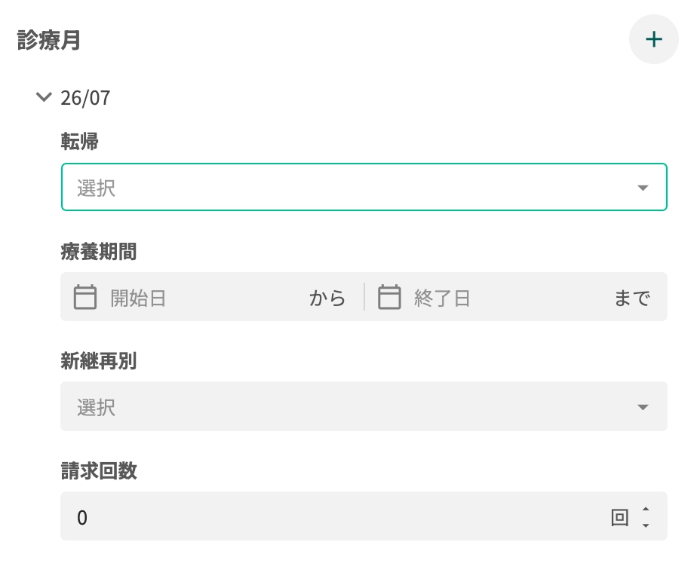The width and height of the screenshot is (700, 588).
Task: Collapse the 26/07 section chevron
Action: click(x=44, y=96)
